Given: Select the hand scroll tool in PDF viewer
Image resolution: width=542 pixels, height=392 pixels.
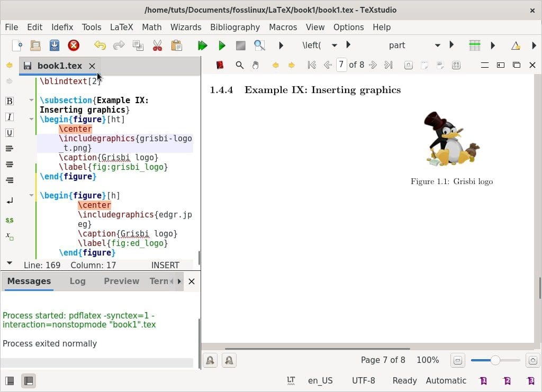Looking at the screenshot, I should click(255, 65).
